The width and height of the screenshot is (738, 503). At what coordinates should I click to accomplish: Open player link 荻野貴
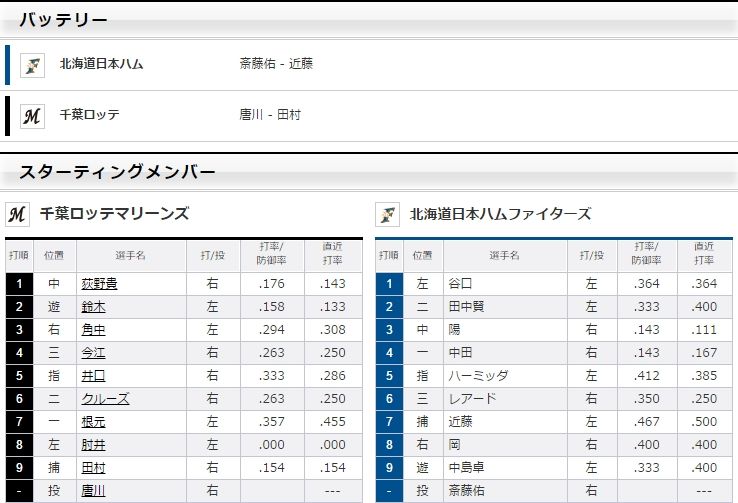(99, 284)
